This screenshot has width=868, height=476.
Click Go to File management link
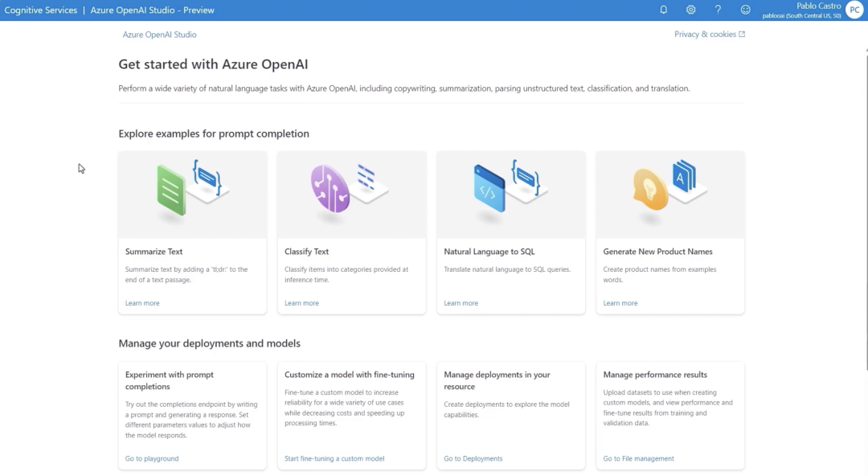(639, 458)
